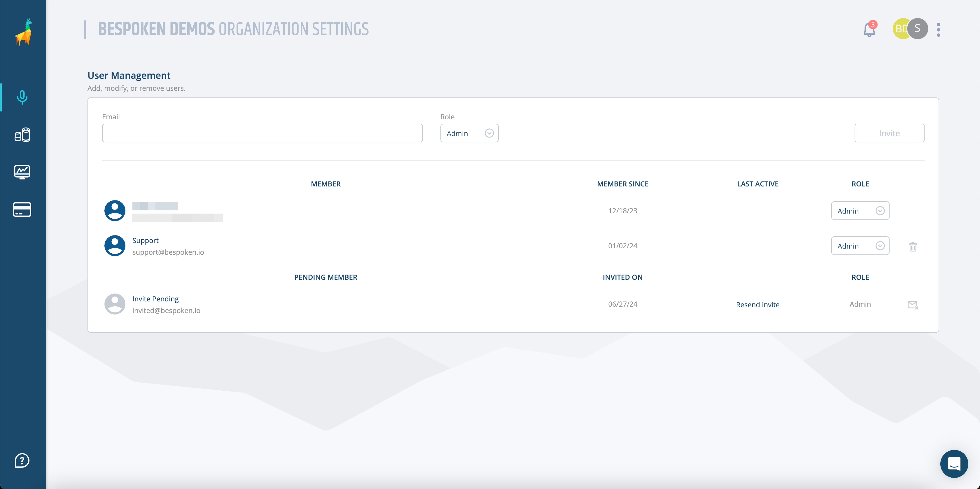980x489 pixels.
Task: Select User Management section header
Action: click(129, 74)
